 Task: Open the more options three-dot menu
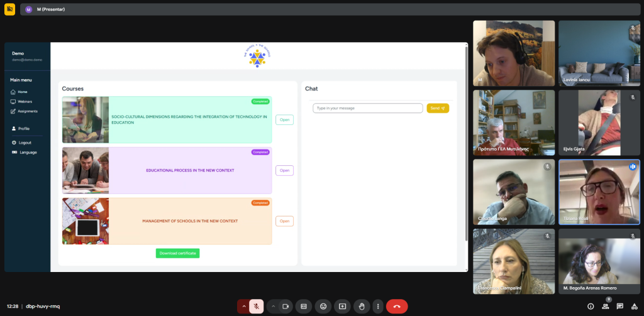(377, 307)
